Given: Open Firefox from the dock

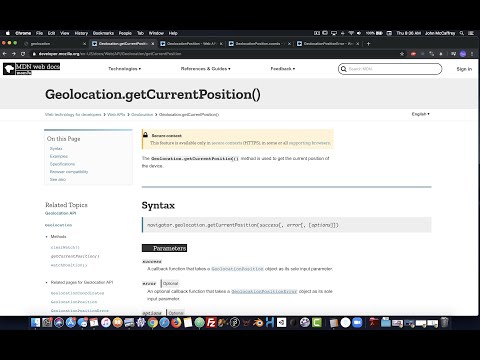Looking at the screenshot, I should click(x=176, y=322).
